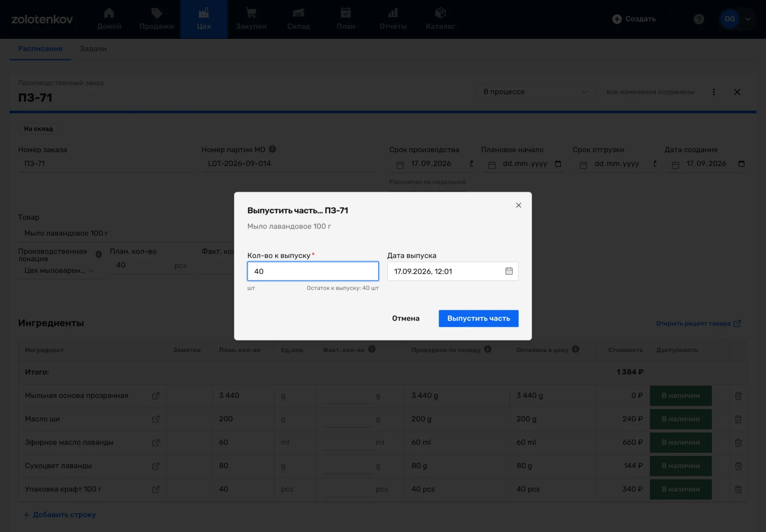This screenshot has width=766, height=532.
Task: Select the Расписание tab
Action: tap(40, 49)
